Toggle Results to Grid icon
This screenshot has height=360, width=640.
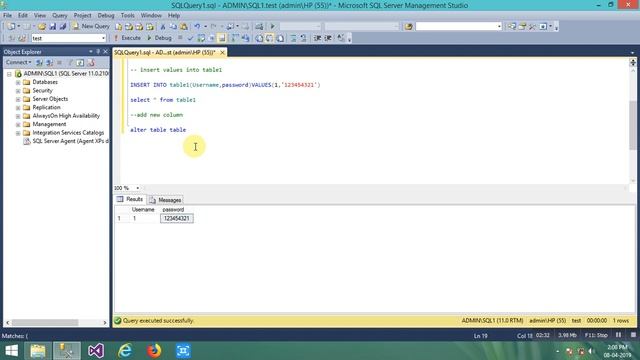(x=270, y=38)
